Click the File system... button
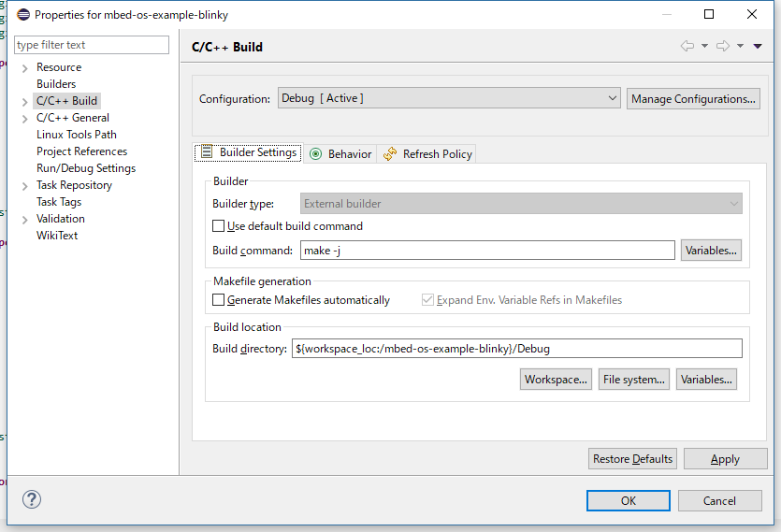 (633, 379)
